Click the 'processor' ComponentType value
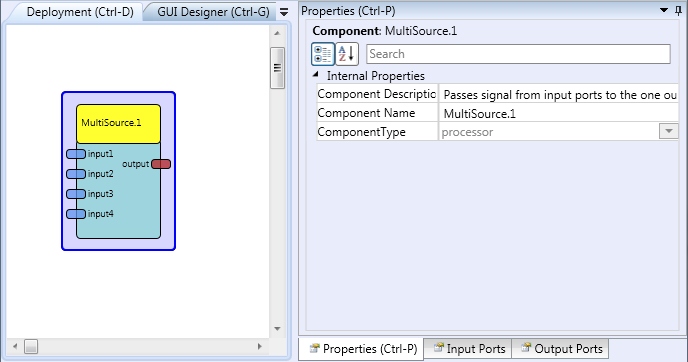Screen dimensions: 688x362 (467, 132)
